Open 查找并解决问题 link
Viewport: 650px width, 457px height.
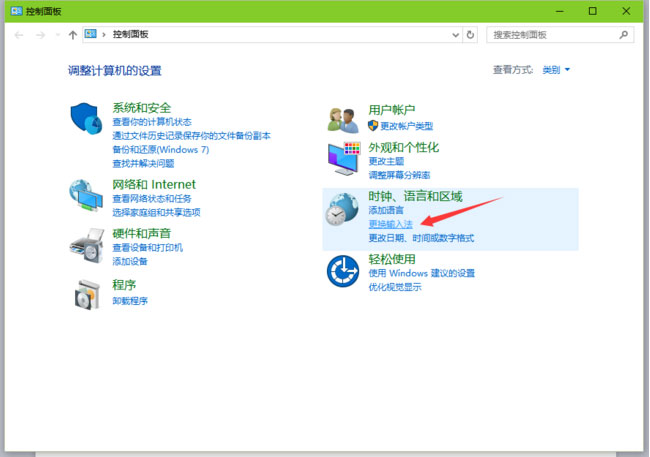pyautogui.click(x=143, y=163)
